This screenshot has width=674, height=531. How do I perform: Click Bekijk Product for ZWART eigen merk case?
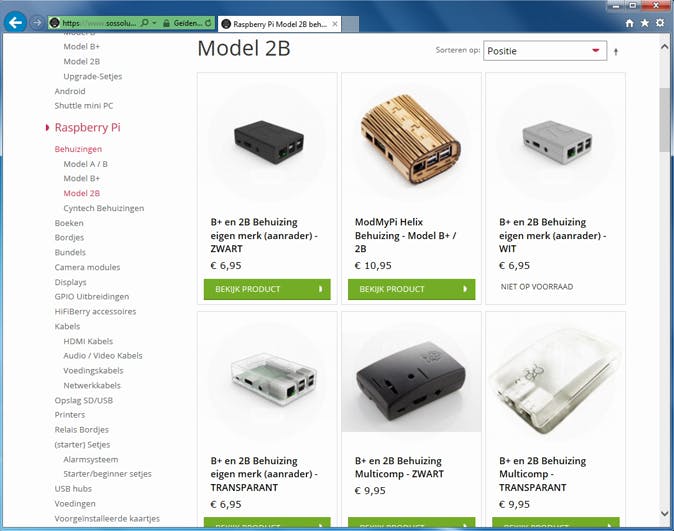click(267, 289)
